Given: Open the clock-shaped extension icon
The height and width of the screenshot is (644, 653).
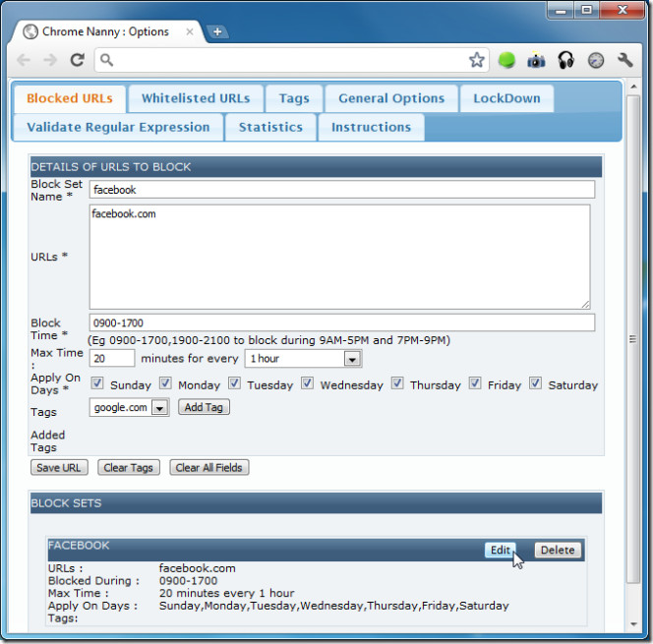Looking at the screenshot, I should tap(596, 61).
